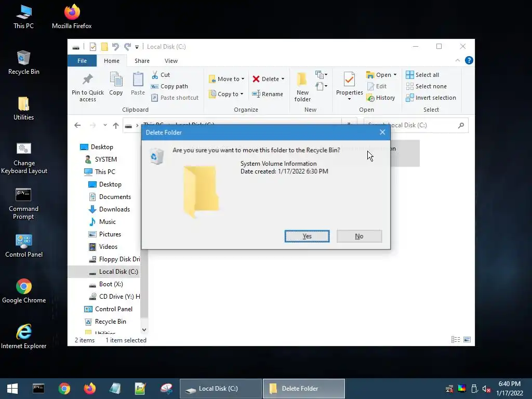Click the Quick Access Undo icon
The height and width of the screenshot is (399, 532).
(x=115, y=47)
